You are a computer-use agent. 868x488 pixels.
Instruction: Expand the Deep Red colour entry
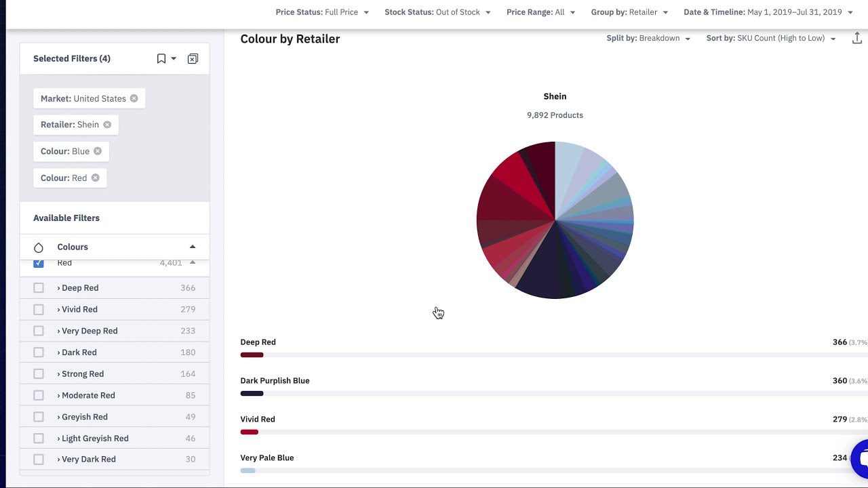pyautogui.click(x=78, y=288)
